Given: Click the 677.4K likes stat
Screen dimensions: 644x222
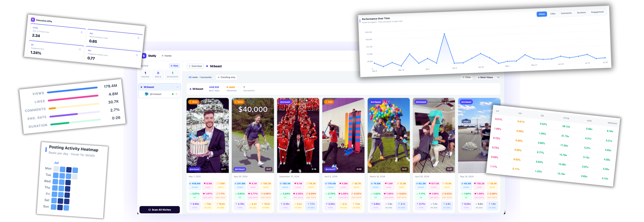Looking at the screenshot, I should [x=434, y=185].
